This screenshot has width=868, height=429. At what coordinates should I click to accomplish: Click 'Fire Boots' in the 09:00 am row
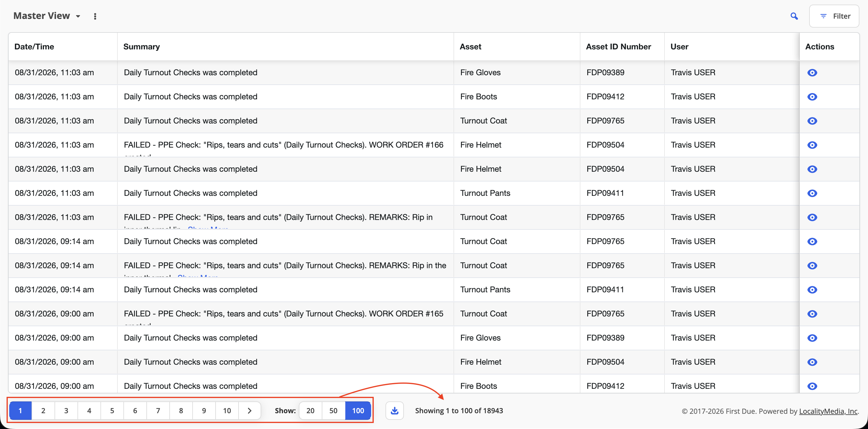(478, 386)
